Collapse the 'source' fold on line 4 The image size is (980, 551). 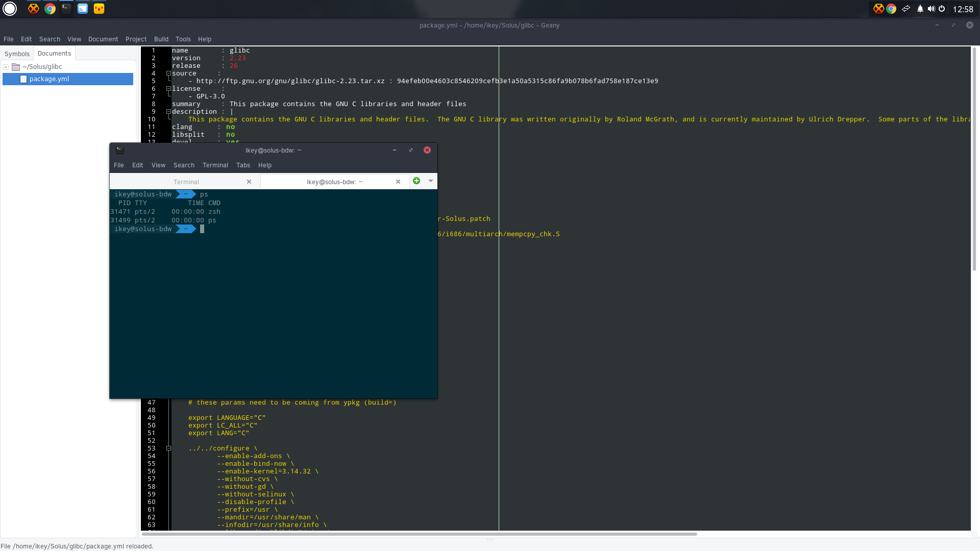pyautogui.click(x=168, y=73)
